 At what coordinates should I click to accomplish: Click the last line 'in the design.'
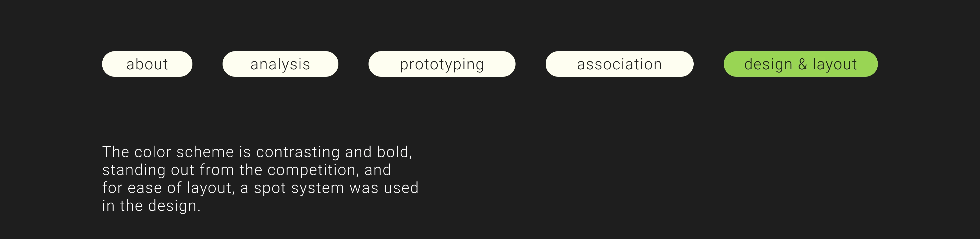(151, 206)
